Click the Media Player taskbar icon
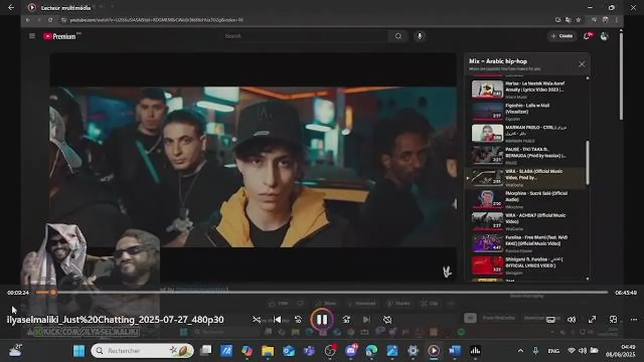Viewport: 644px width, 362px height. [x=434, y=350]
